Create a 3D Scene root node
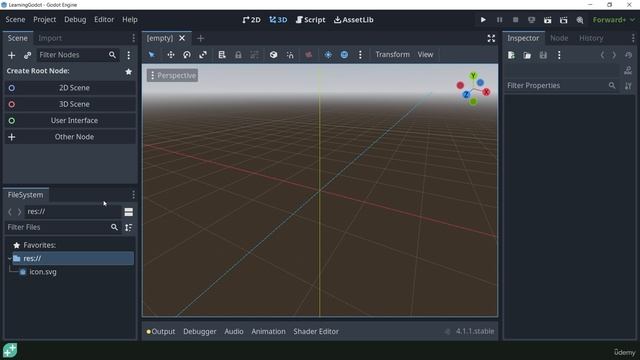640x360 pixels. click(70, 104)
